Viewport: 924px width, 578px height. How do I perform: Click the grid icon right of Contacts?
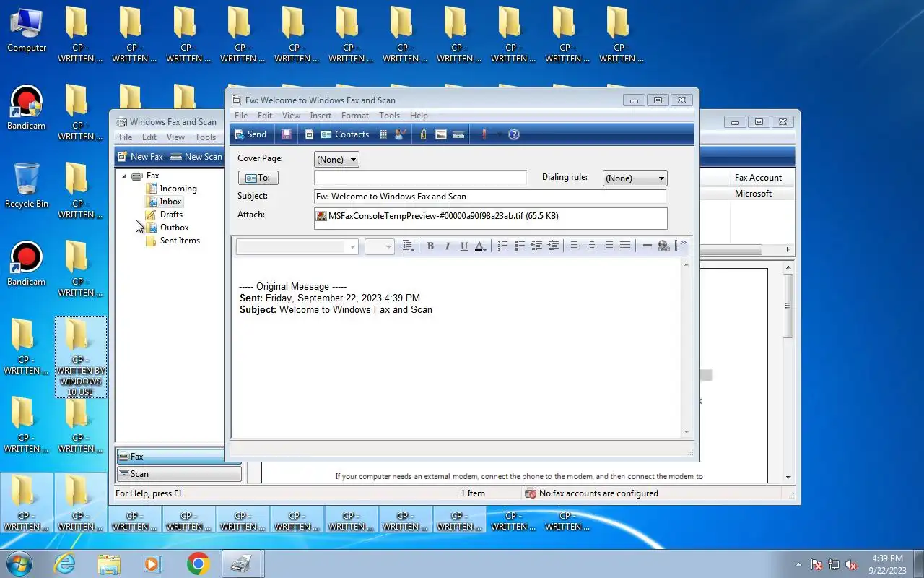coord(383,134)
